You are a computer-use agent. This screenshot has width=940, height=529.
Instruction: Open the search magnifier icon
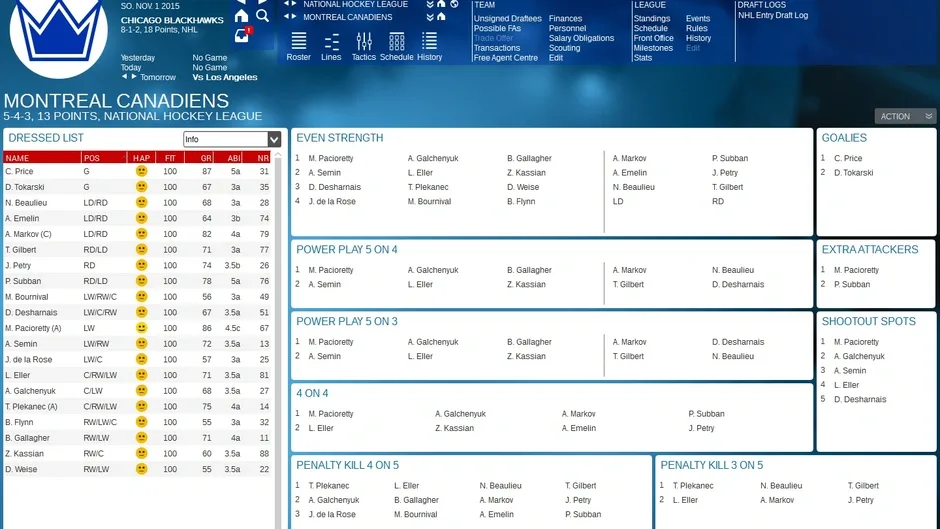[x=263, y=16]
